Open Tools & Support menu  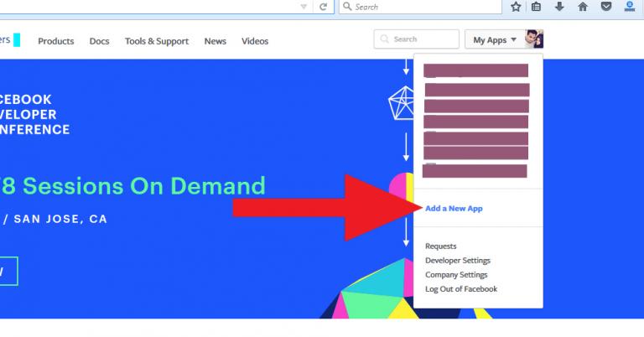[157, 41]
